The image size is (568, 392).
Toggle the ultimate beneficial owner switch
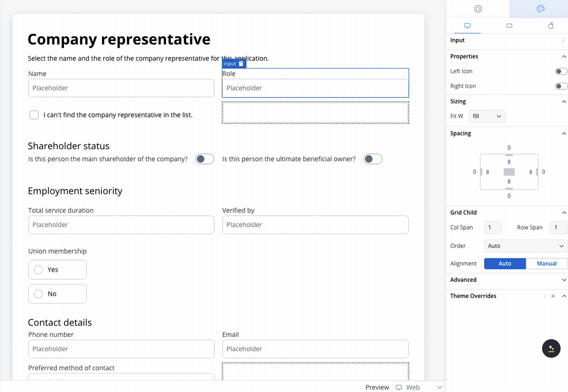373,159
